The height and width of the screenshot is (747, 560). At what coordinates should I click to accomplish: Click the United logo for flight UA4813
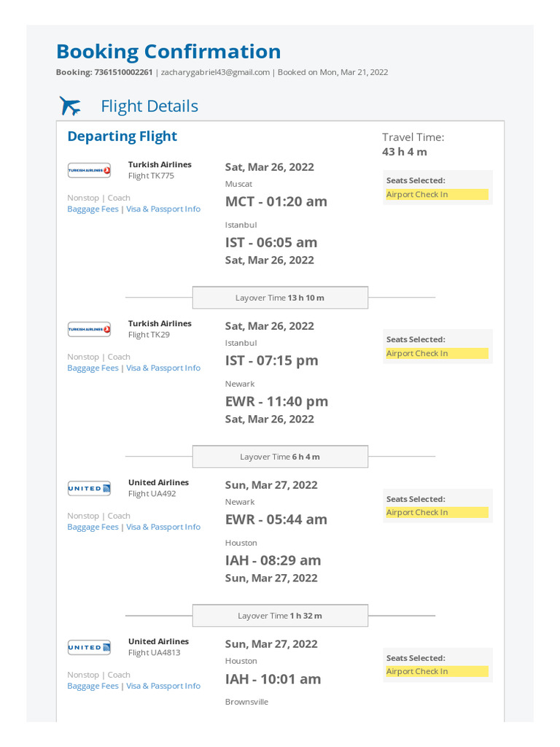click(x=89, y=647)
